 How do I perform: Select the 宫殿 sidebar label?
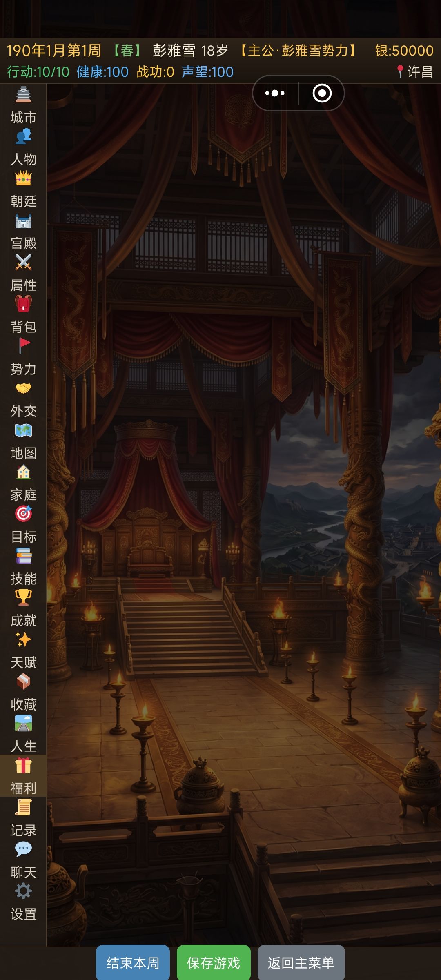[x=23, y=243]
